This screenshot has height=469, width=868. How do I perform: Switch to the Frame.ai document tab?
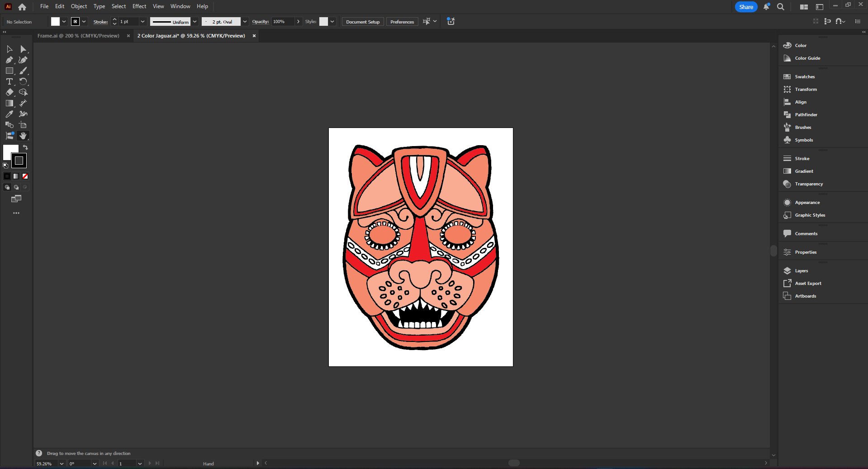[x=78, y=36]
